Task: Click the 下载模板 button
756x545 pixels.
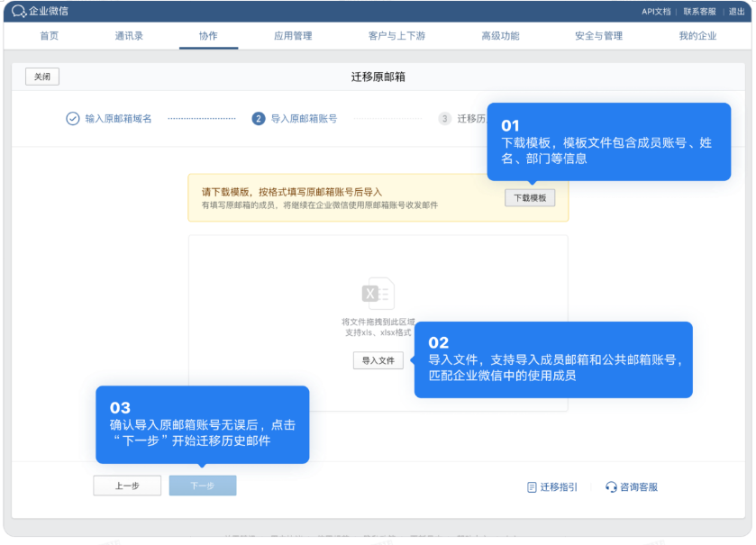Action: (x=529, y=197)
